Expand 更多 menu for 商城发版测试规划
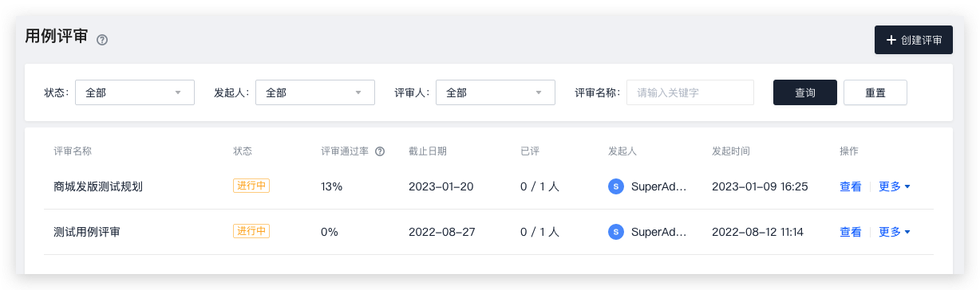The image size is (980, 290). 895,186
